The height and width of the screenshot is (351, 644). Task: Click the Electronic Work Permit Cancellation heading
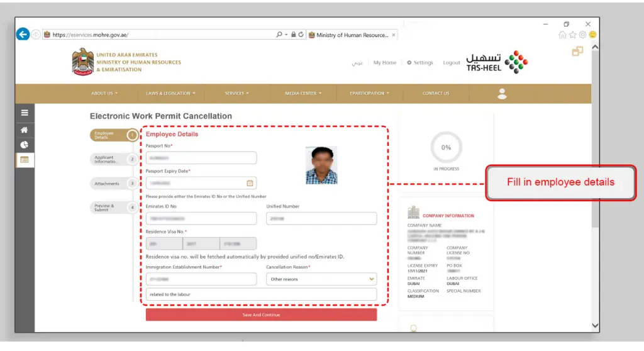pos(161,116)
